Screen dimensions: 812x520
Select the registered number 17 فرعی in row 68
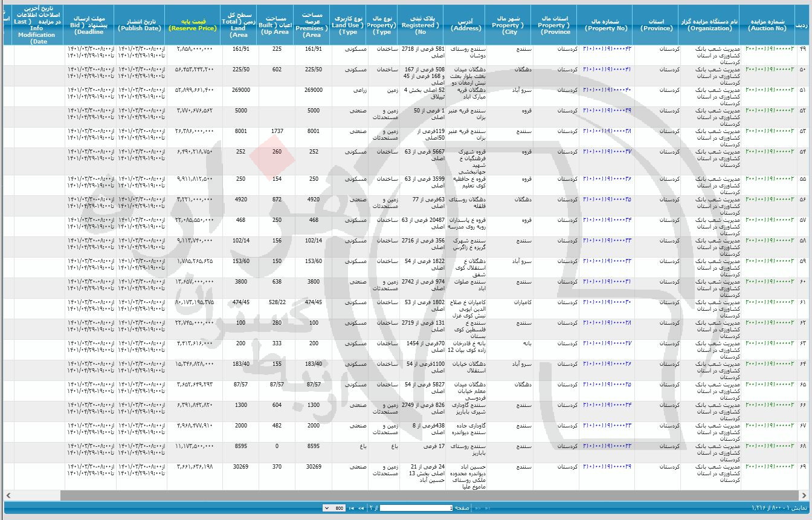pyautogui.click(x=433, y=446)
